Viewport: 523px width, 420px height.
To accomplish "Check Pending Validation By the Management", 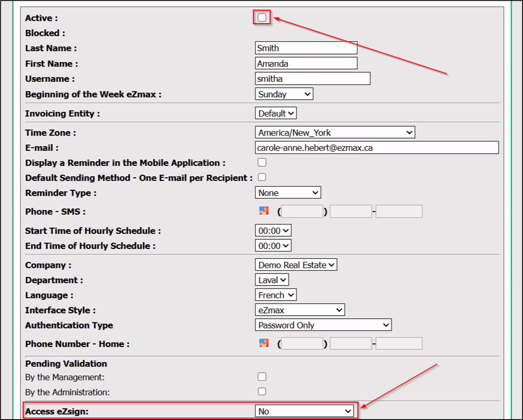I will tap(262, 377).
